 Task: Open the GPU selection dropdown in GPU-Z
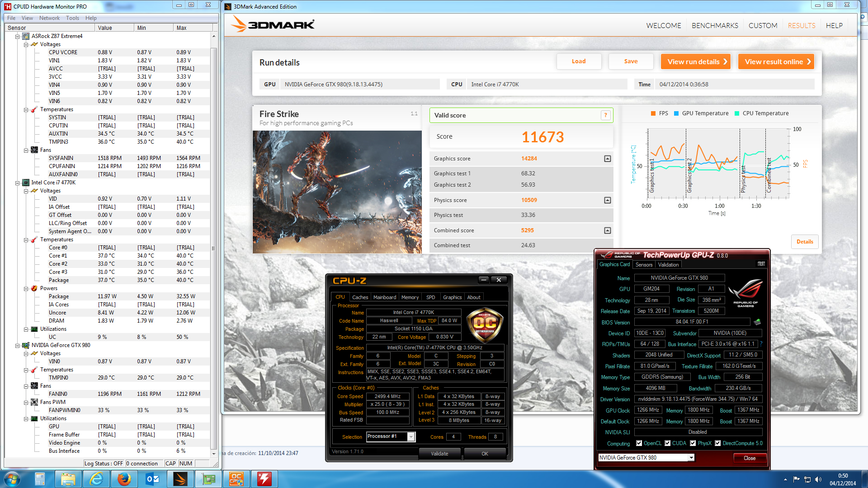(x=691, y=458)
